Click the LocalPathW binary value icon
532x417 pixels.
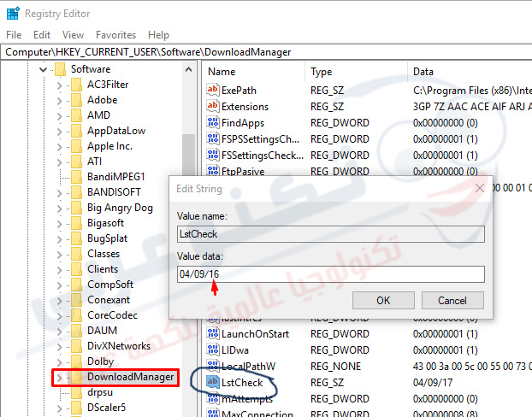[213, 366]
